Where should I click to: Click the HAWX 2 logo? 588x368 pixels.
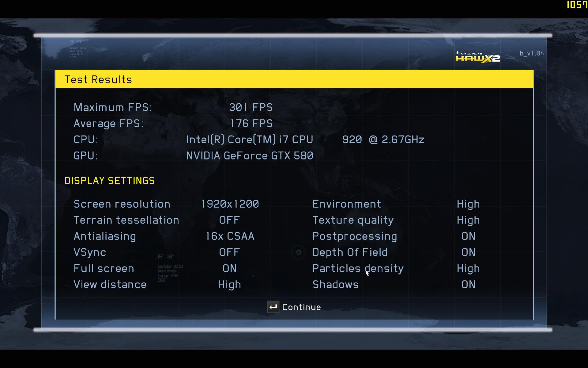point(478,57)
